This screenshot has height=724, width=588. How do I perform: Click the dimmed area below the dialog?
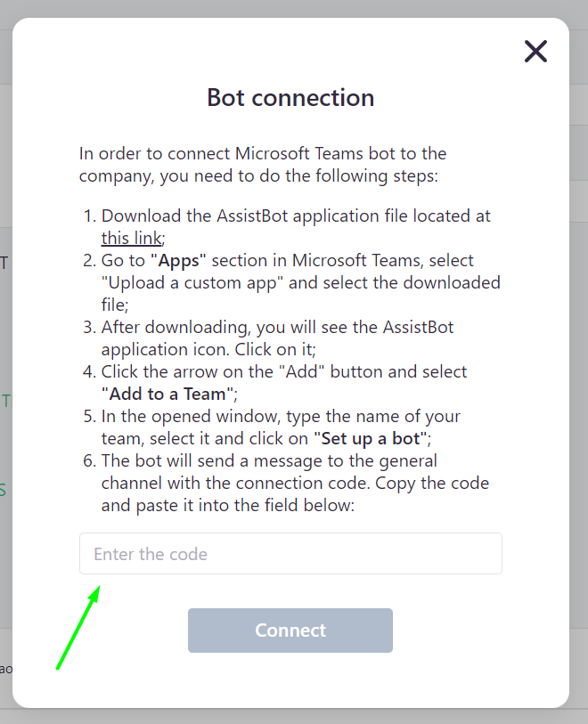click(x=294, y=717)
